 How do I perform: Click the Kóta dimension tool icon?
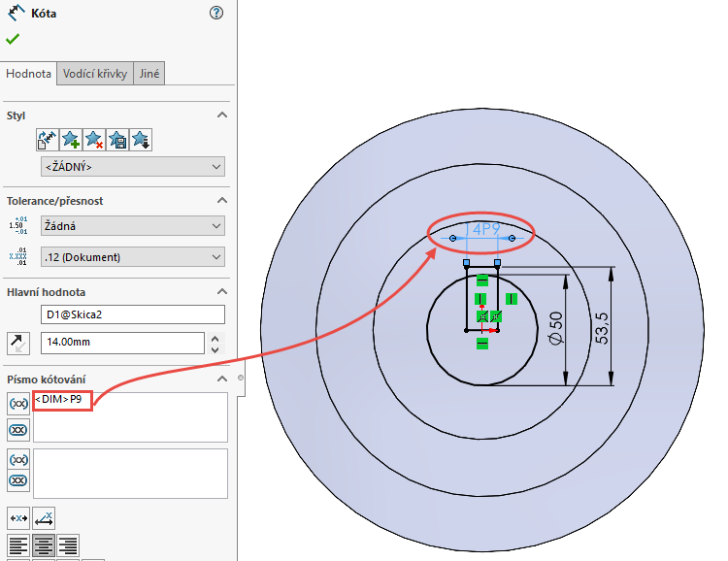click(x=17, y=13)
